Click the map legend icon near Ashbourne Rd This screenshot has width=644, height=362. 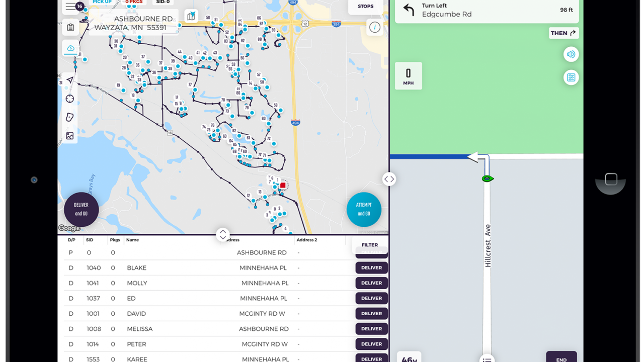click(x=191, y=16)
